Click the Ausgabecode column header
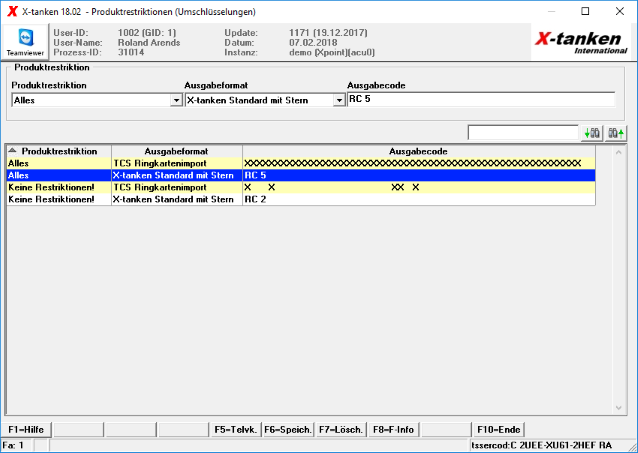Image resolution: width=638 pixels, height=453 pixels. pos(419,151)
